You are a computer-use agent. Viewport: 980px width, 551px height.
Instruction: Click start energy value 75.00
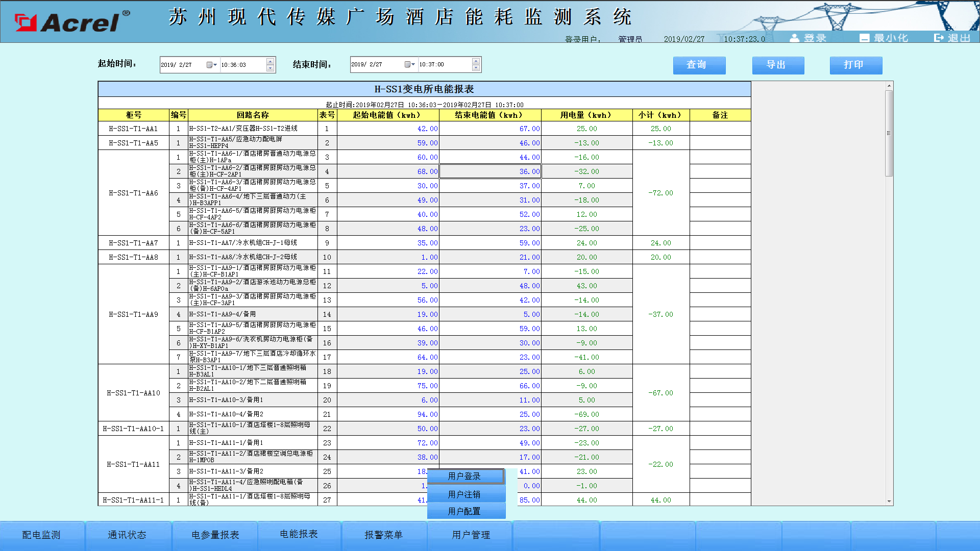click(x=388, y=386)
